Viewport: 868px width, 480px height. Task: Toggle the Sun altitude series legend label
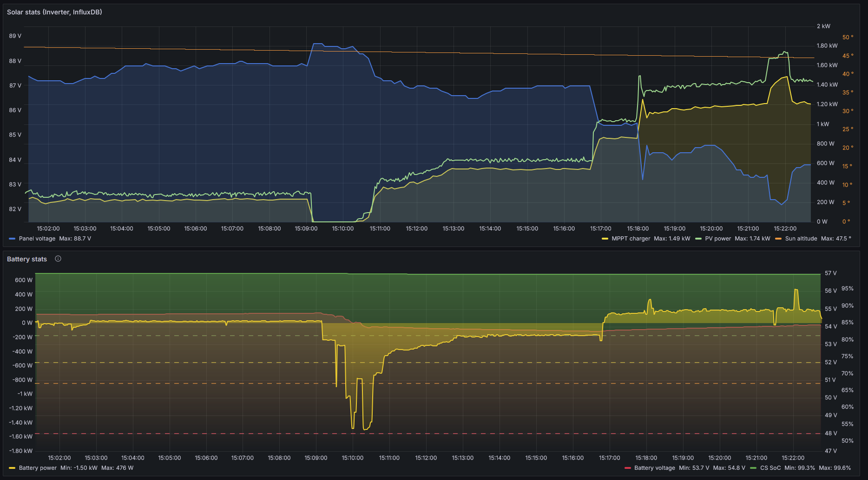click(x=801, y=239)
